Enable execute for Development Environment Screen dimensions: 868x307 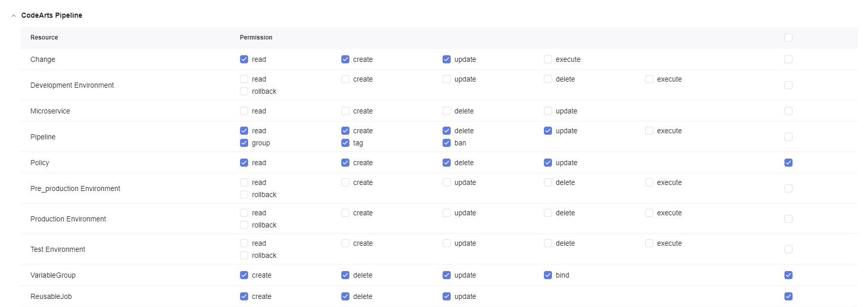(649, 79)
